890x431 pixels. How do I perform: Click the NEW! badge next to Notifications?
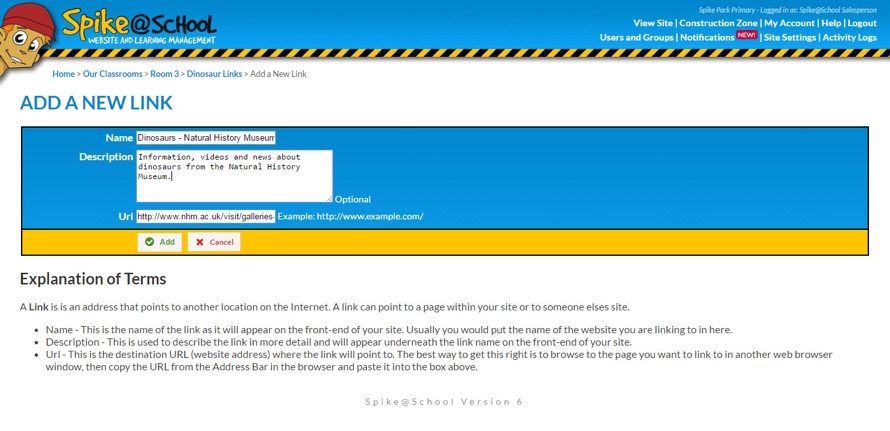(746, 35)
